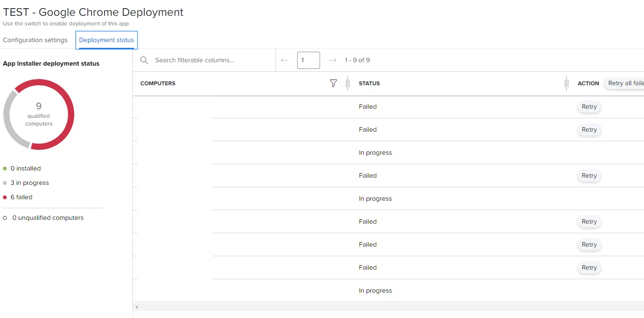Click the horizontal scrollbar left arrow
644x318 pixels.
point(137,307)
